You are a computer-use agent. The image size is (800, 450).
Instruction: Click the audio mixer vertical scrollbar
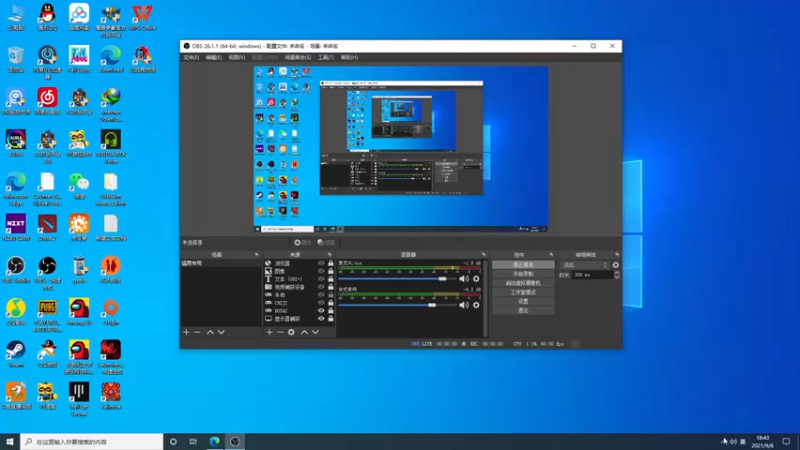485,297
